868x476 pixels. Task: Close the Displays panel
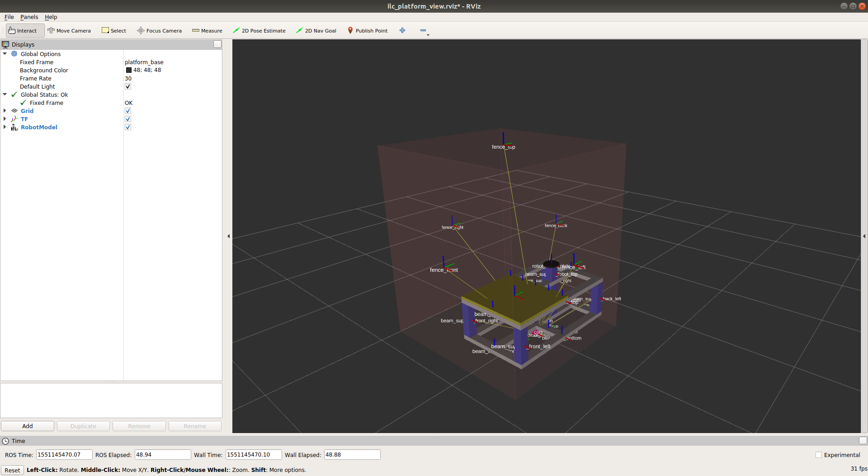click(x=217, y=44)
